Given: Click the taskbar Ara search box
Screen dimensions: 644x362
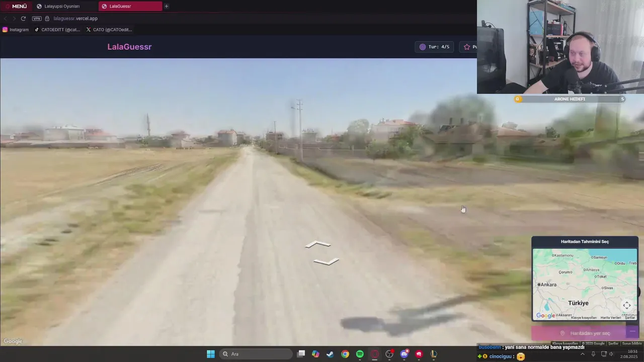Looking at the screenshot, I should click(x=256, y=354).
